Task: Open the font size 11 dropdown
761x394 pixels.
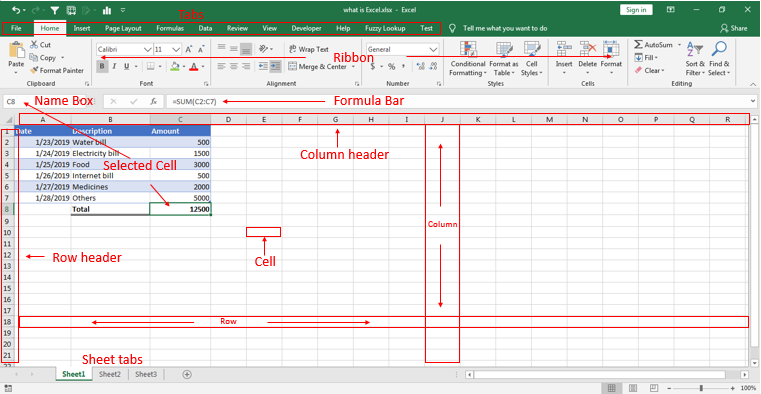Action: [x=176, y=49]
